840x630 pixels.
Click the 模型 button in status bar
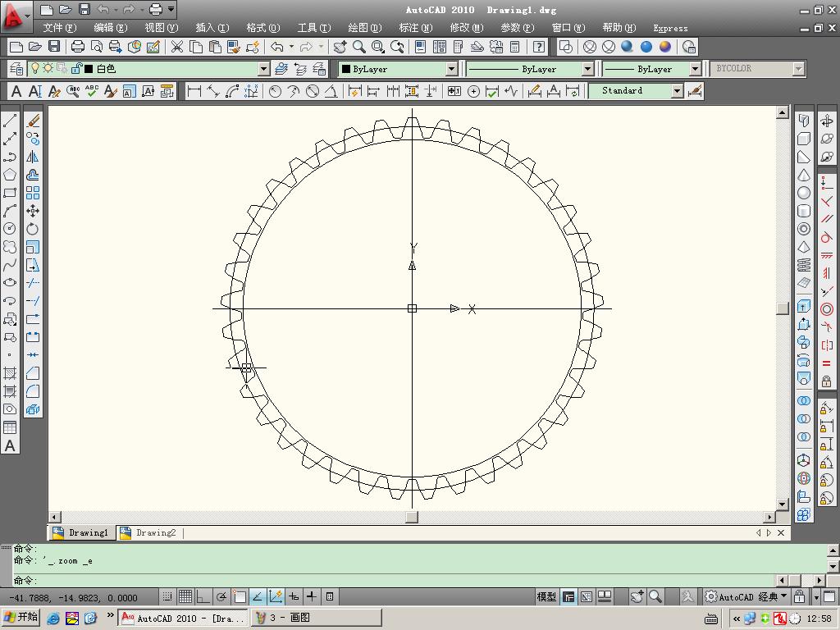[x=546, y=597]
